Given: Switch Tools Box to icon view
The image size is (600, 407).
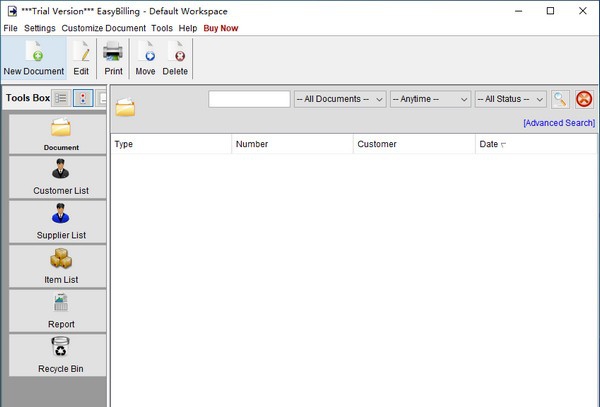Looking at the screenshot, I should (83, 98).
